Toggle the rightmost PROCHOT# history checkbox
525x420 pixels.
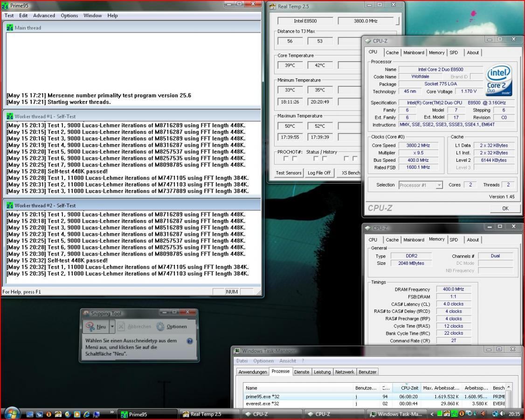(355, 158)
